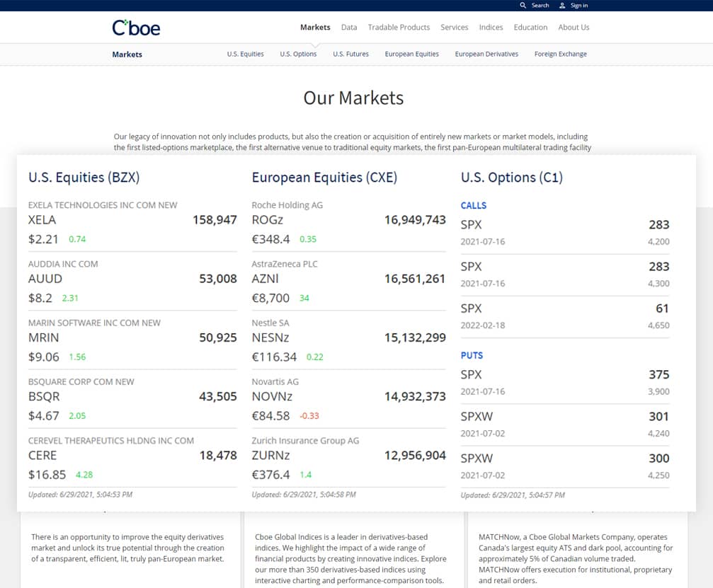Go to U.S. Equities submenu link
The height and width of the screenshot is (588, 713).
(245, 54)
